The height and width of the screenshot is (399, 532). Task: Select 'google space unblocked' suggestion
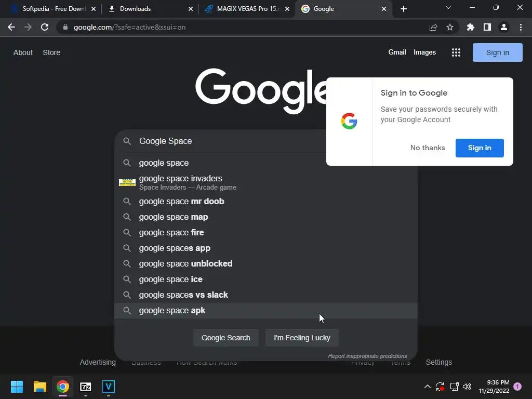265,264
